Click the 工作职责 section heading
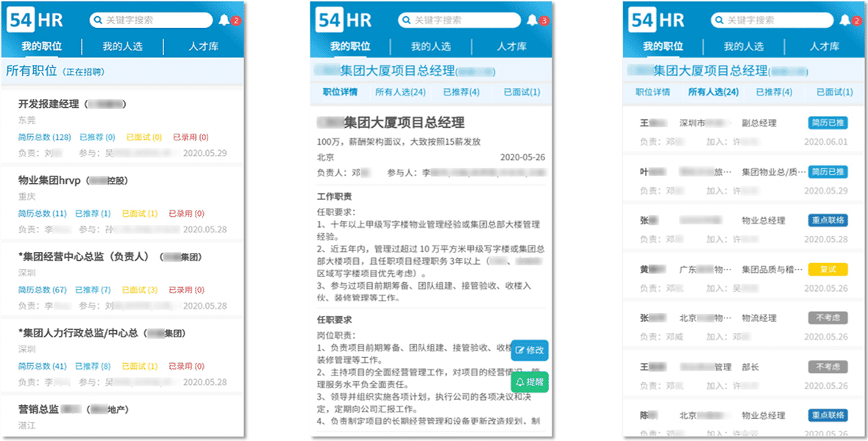The image size is (868, 441). point(335,197)
